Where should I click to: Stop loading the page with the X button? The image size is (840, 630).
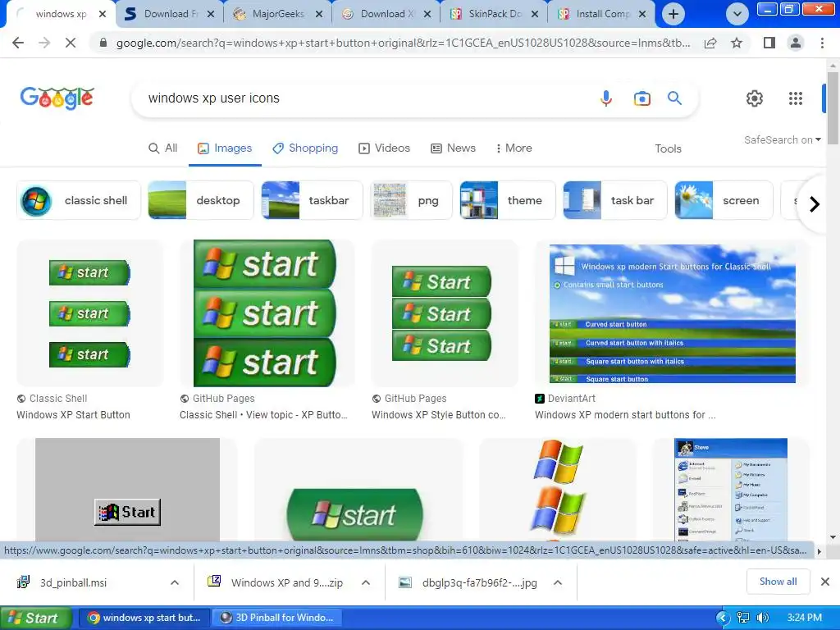[x=71, y=43]
